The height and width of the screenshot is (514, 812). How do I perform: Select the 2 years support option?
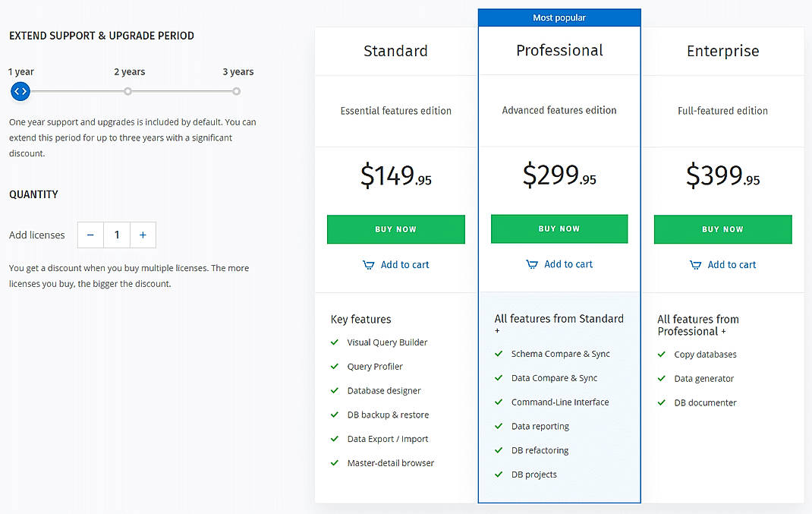127,91
